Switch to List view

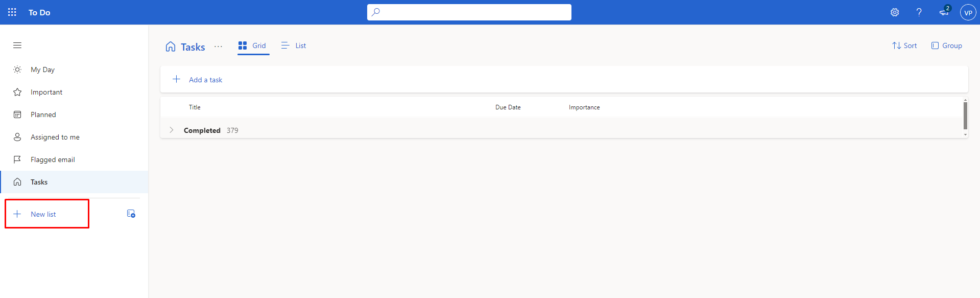tap(294, 45)
